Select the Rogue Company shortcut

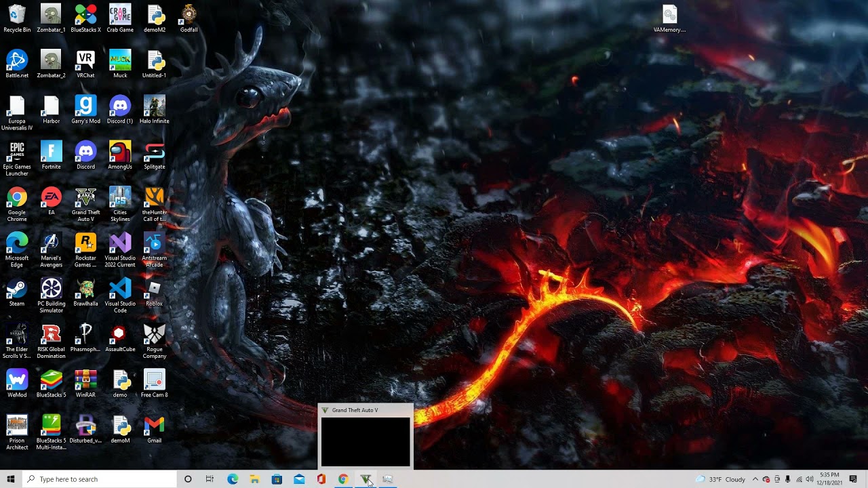point(154,341)
